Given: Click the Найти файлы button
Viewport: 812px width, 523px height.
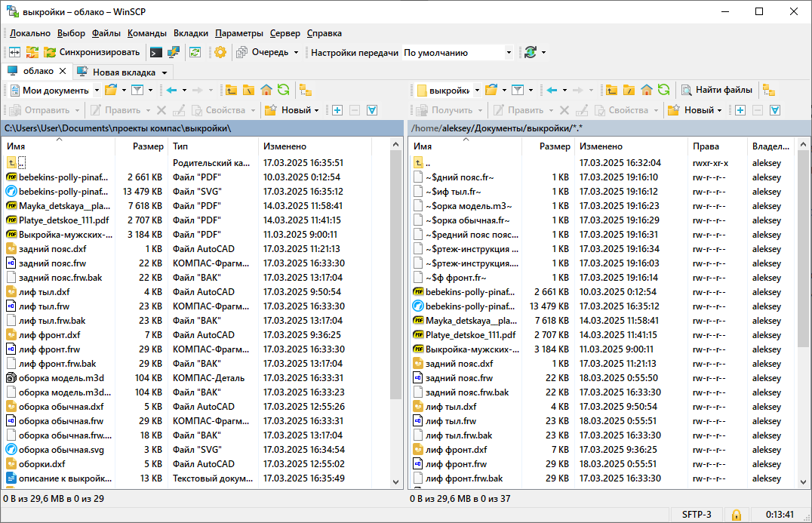Looking at the screenshot, I should tap(717, 90).
